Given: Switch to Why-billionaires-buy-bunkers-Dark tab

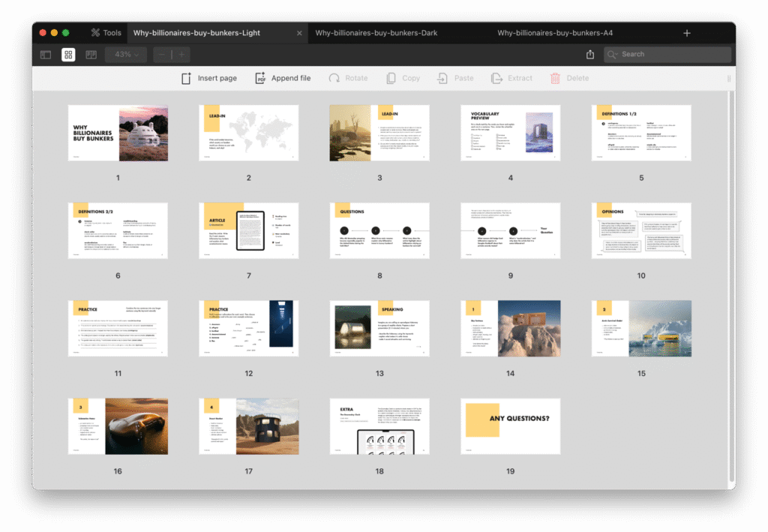Looking at the screenshot, I should pos(376,33).
